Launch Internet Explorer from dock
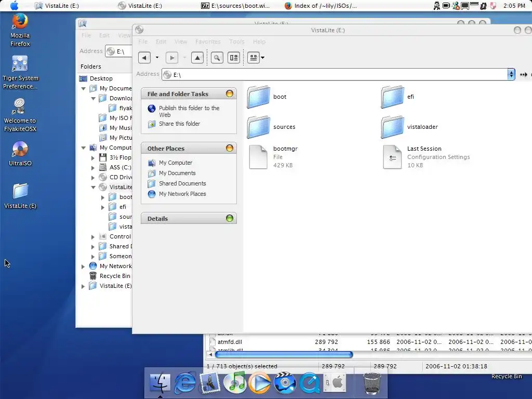The width and height of the screenshot is (532, 399). tap(185, 383)
